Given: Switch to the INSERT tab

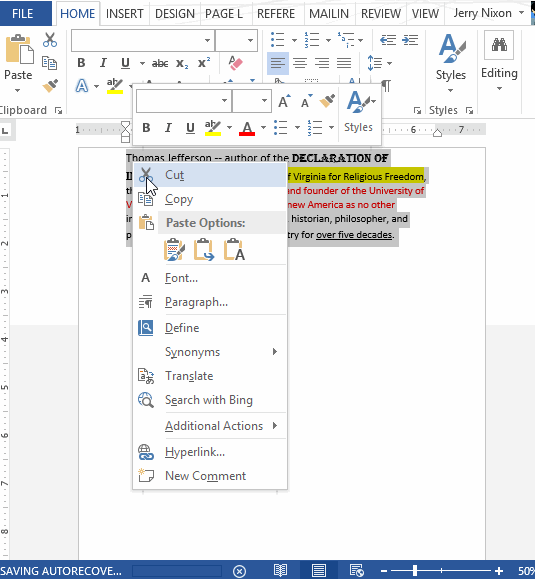Looking at the screenshot, I should coord(124,14).
